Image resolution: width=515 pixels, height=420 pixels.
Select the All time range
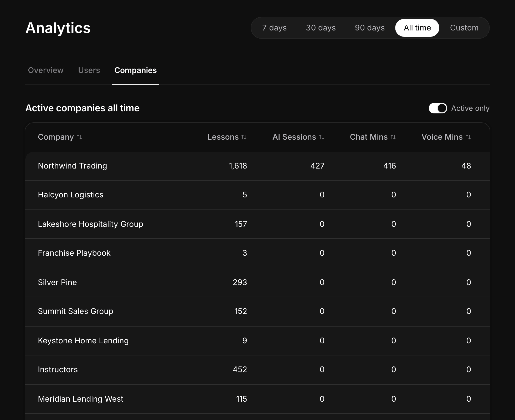point(417,28)
